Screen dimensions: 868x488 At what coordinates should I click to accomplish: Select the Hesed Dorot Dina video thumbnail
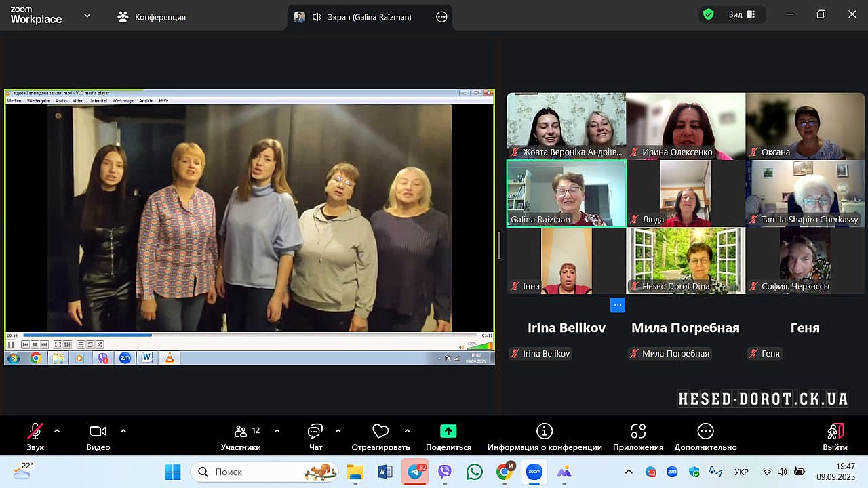point(686,260)
